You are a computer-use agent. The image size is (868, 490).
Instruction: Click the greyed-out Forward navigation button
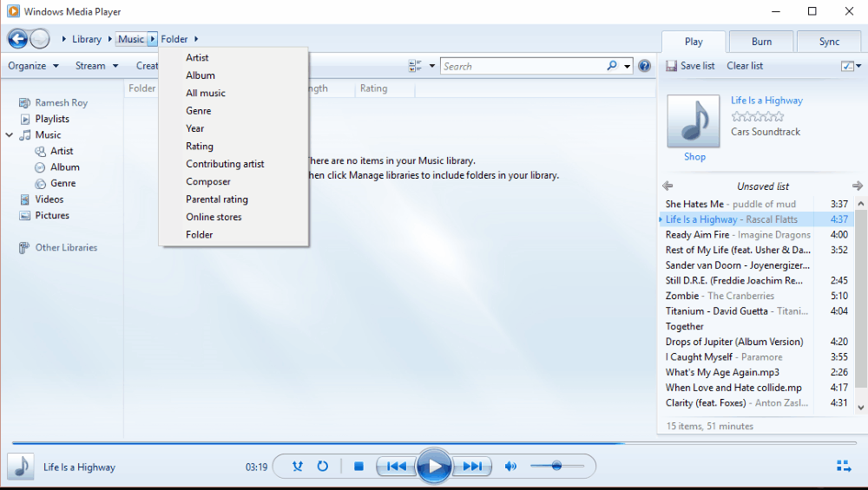point(40,39)
